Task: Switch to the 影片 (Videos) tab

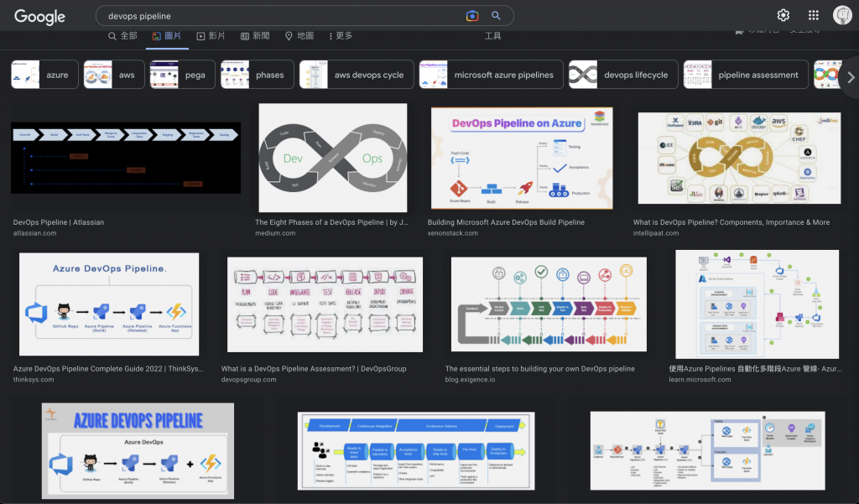Action: pos(211,35)
